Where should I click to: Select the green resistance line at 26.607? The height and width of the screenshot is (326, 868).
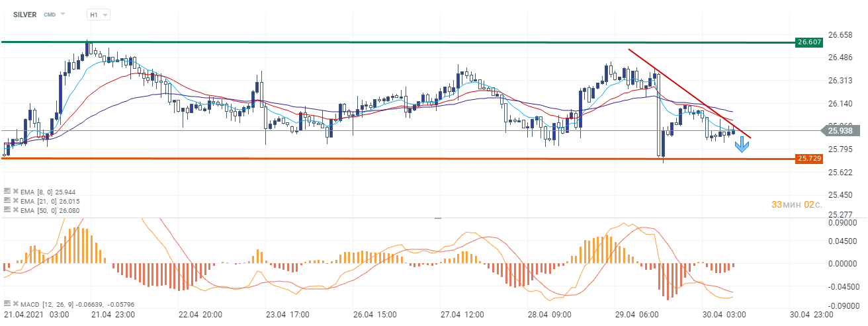pyautogui.click(x=397, y=42)
